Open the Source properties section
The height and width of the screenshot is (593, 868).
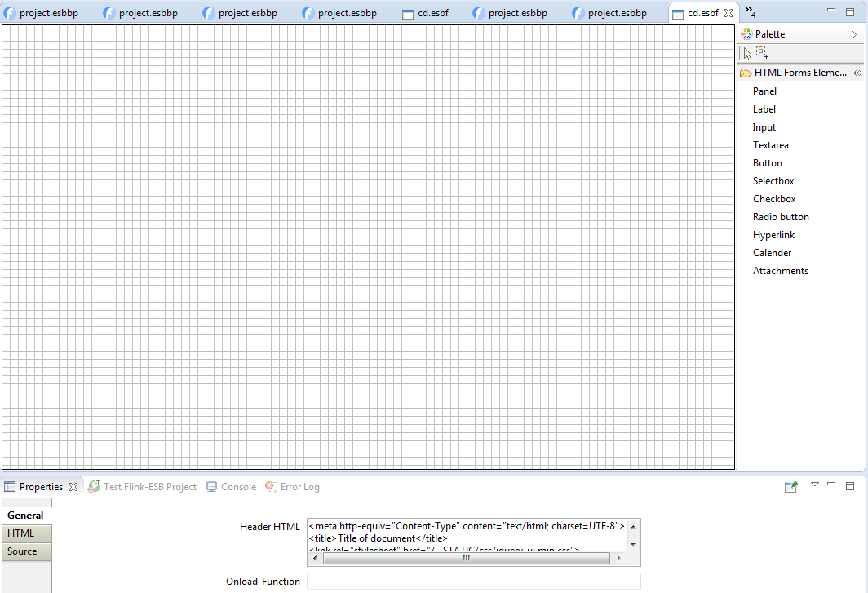click(x=22, y=551)
